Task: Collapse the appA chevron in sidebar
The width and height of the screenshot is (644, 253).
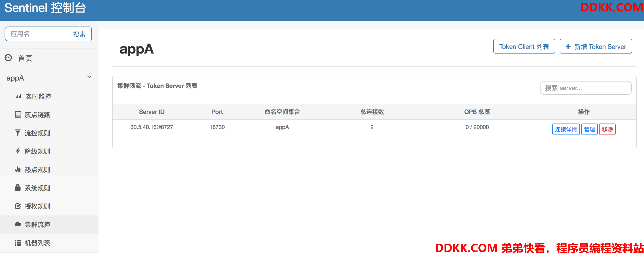Action: 89,77
